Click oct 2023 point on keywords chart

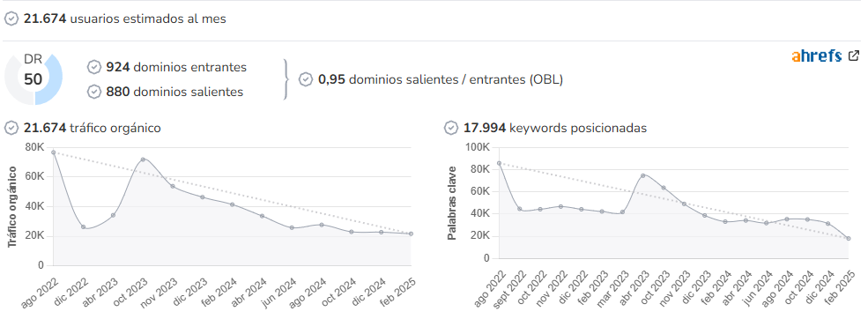[664, 188]
